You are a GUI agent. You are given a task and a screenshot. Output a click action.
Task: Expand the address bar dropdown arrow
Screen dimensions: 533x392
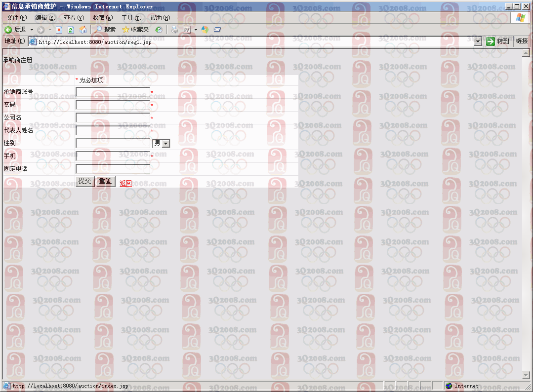pos(478,42)
